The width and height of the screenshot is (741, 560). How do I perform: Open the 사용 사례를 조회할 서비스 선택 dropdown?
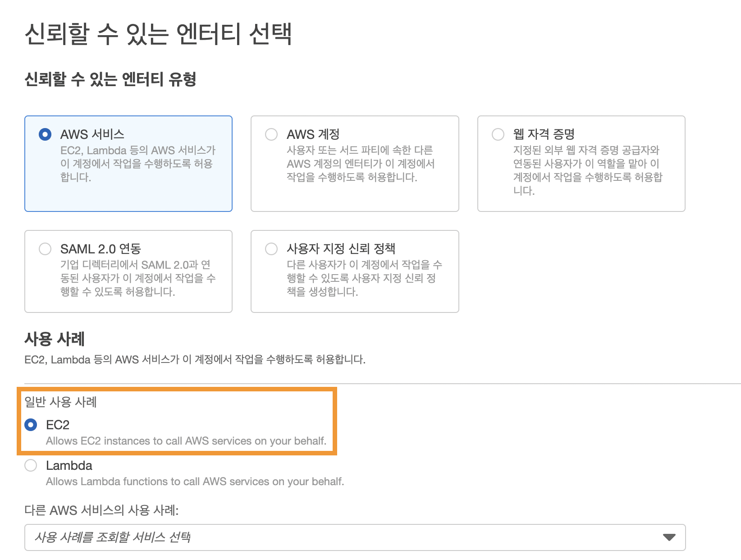click(355, 537)
